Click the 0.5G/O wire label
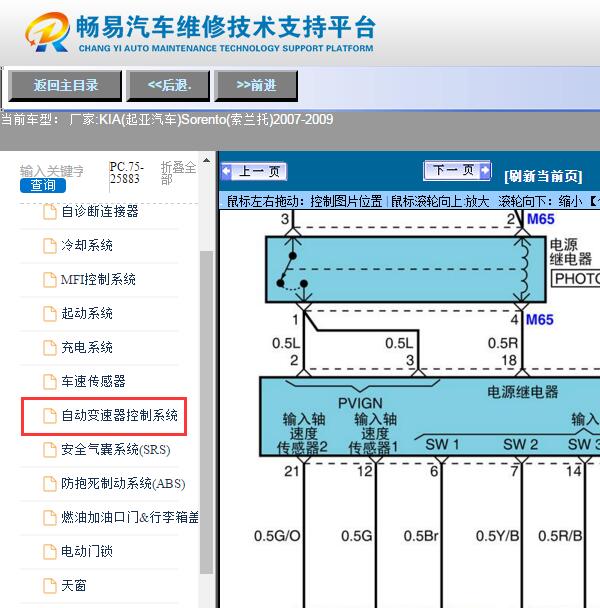The height and width of the screenshot is (608, 600). pos(277,536)
